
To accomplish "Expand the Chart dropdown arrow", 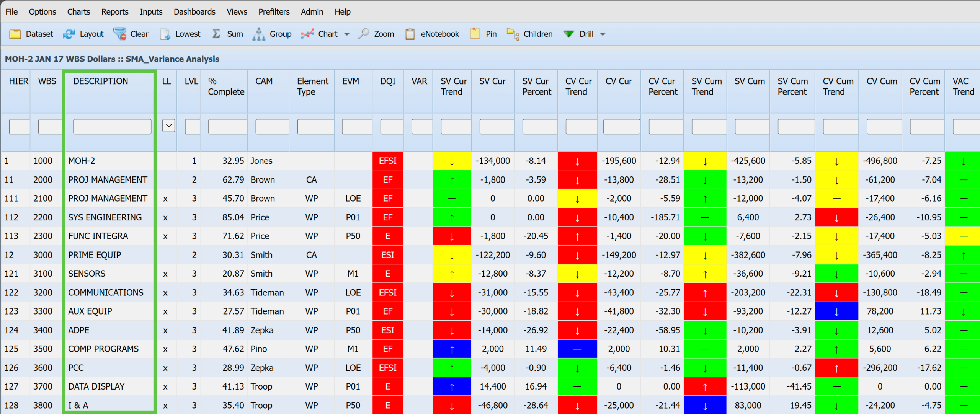I will tap(347, 34).
